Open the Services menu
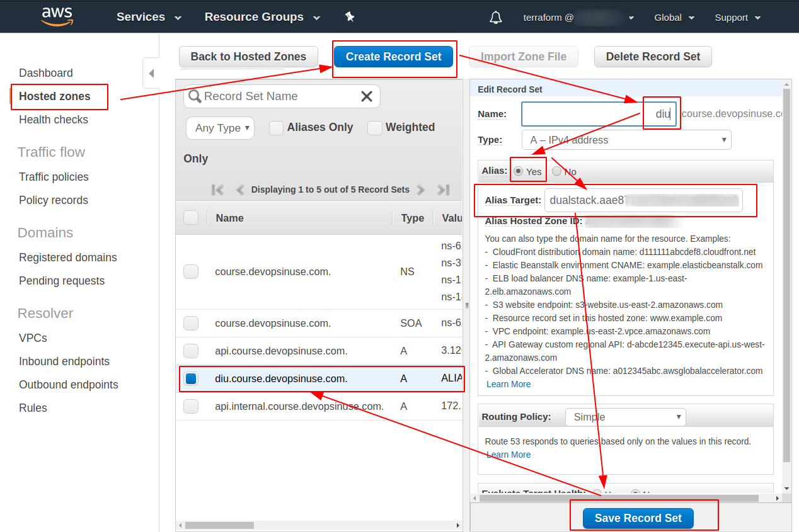This screenshot has height=532, width=799. click(149, 17)
